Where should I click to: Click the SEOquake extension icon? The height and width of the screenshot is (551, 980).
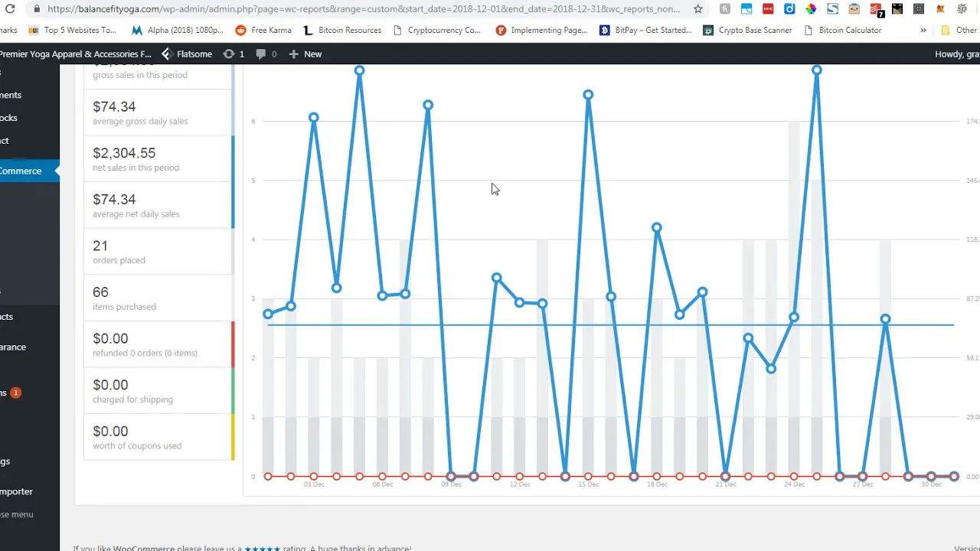(x=961, y=9)
